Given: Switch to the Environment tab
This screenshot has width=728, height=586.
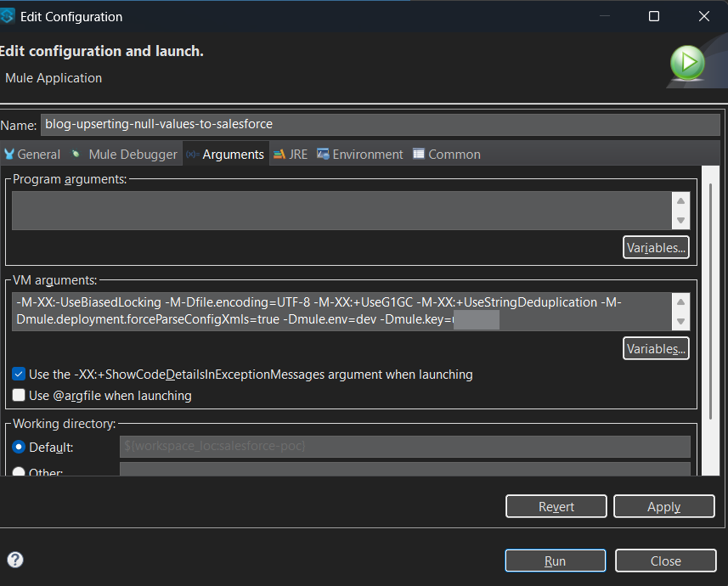Looking at the screenshot, I should pos(359,155).
